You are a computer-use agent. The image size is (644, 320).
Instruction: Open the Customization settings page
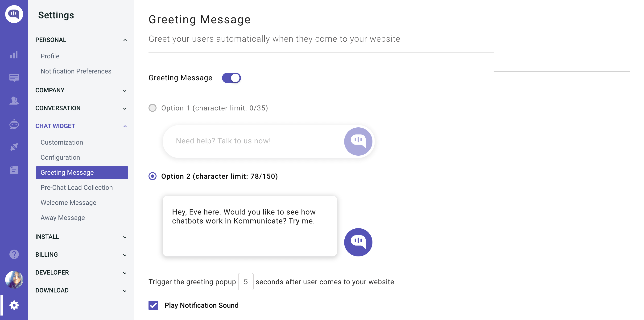pos(62,142)
